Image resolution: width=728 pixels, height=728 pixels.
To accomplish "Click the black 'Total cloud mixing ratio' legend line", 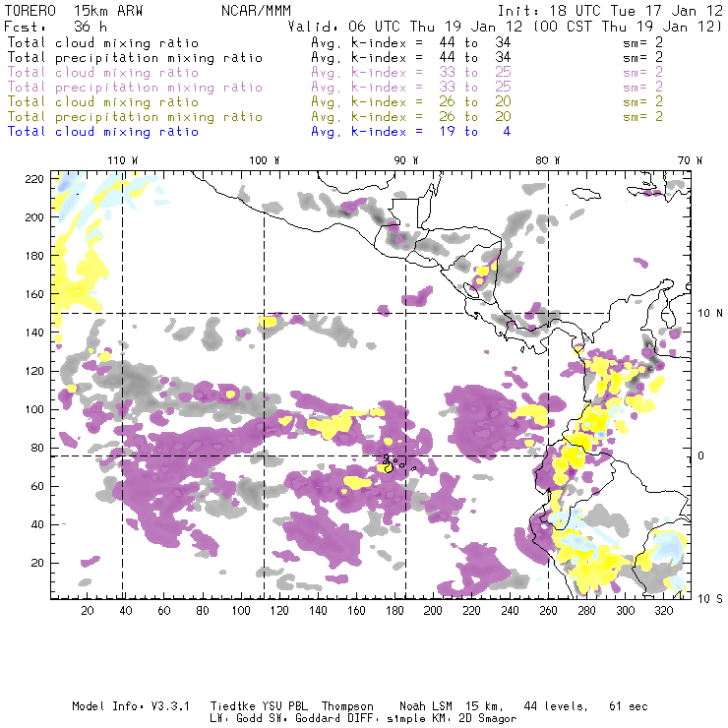I will pyautogui.click(x=103, y=42).
